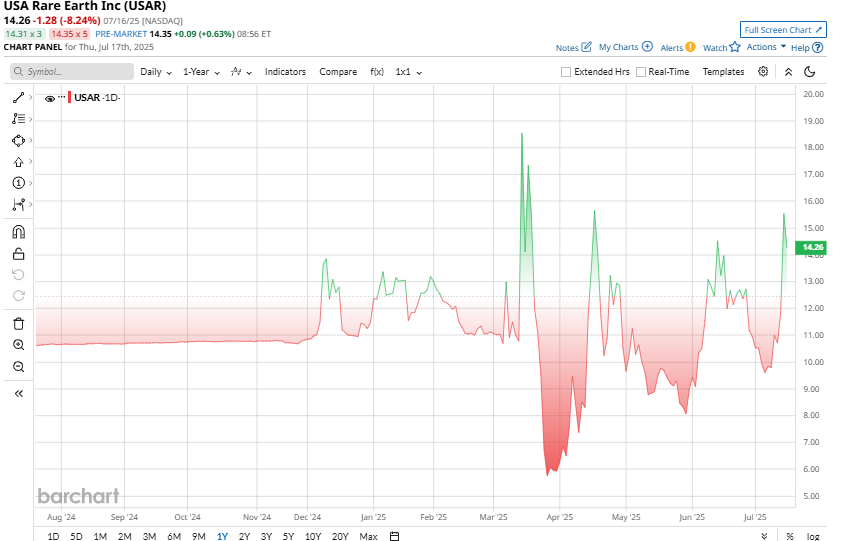862x541 pixels.
Task: Expand the bottom panel double chevron
Action: [x=764, y=536]
